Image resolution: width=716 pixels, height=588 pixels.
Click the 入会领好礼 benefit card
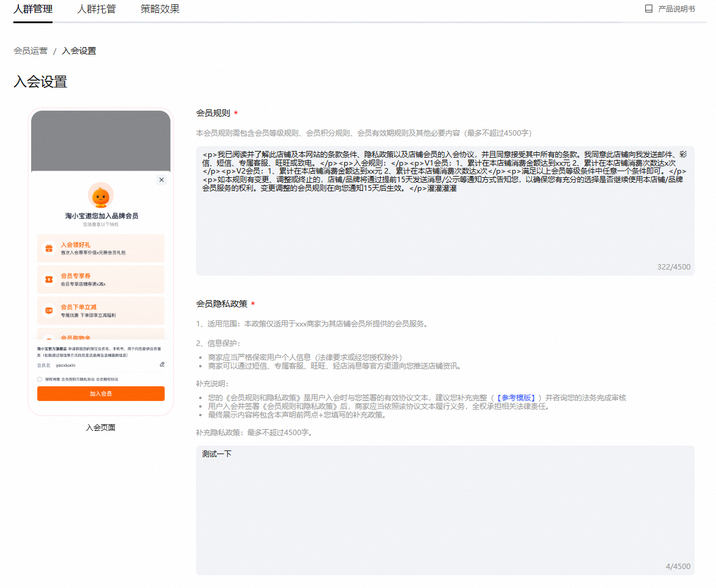(100, 248)
